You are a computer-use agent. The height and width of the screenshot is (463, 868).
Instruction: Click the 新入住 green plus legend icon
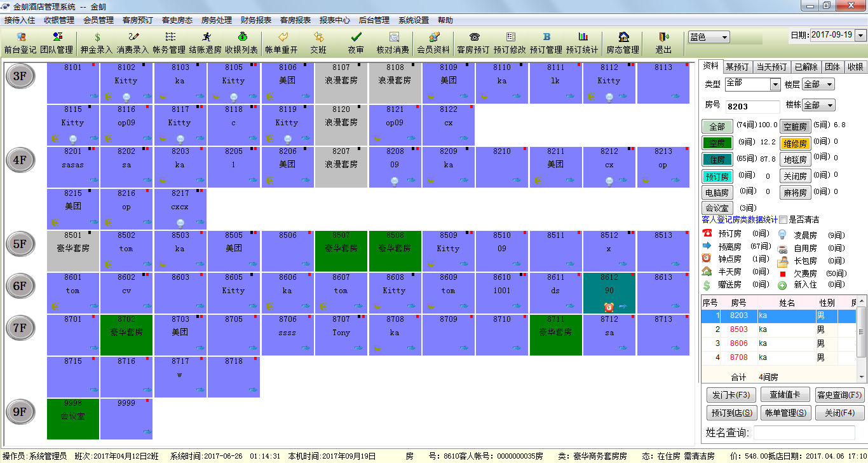tap(782, 286)
